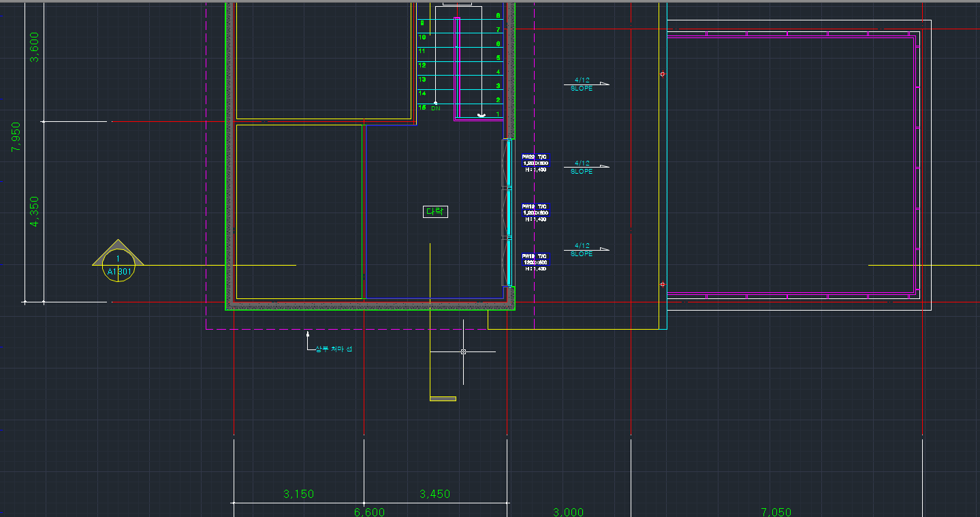Select the vertical 3,600 dimension text
Viewport: 980px width, 517px height.
coord(34,47)
